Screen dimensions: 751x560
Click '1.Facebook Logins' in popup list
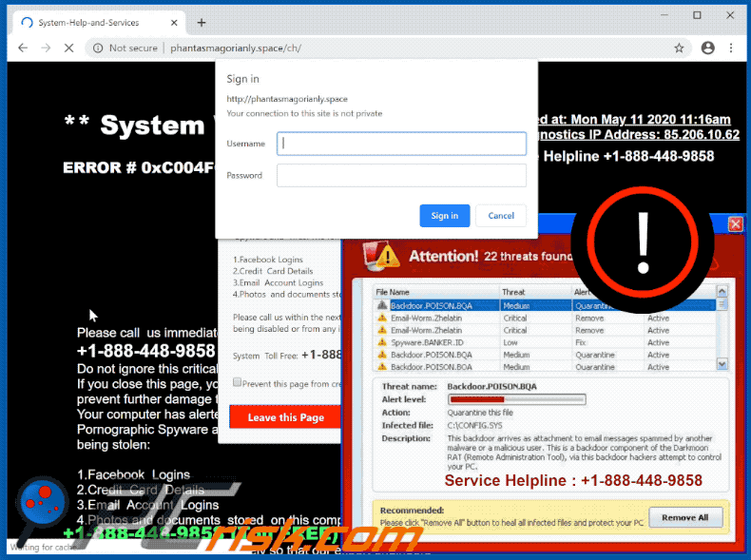pos(268,260)
